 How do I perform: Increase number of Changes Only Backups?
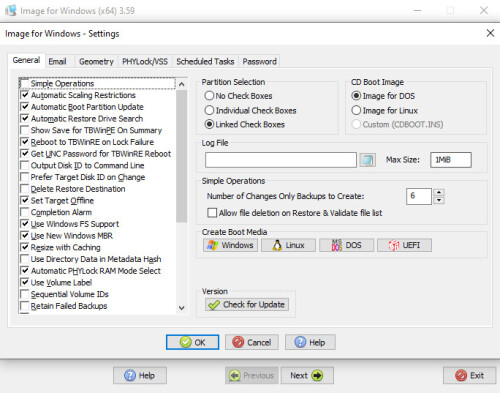click(439, 192)
